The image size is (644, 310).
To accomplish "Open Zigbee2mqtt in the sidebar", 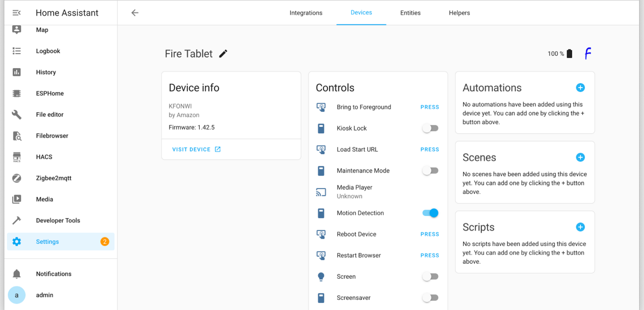I will point(61,178).
